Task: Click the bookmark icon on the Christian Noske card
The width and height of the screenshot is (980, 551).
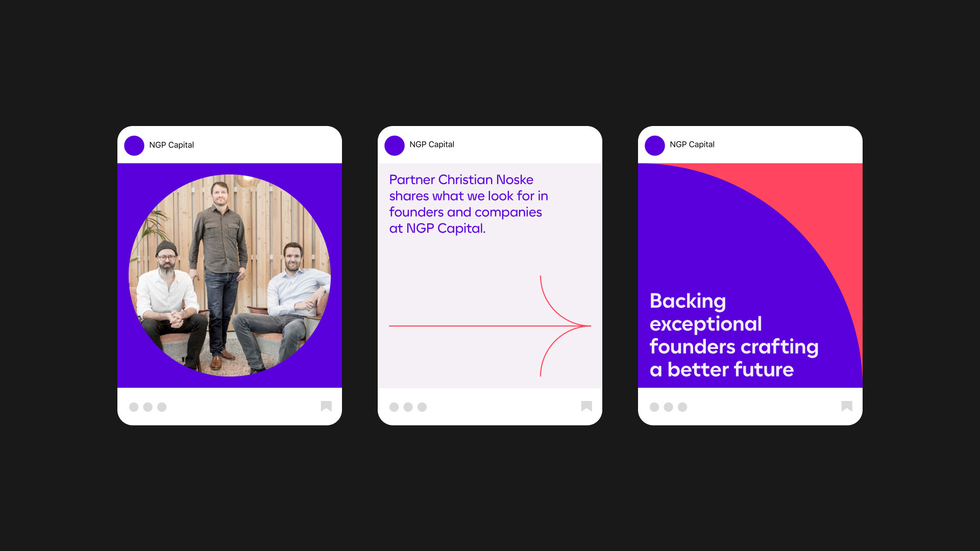Action: [x=586, y=406]
